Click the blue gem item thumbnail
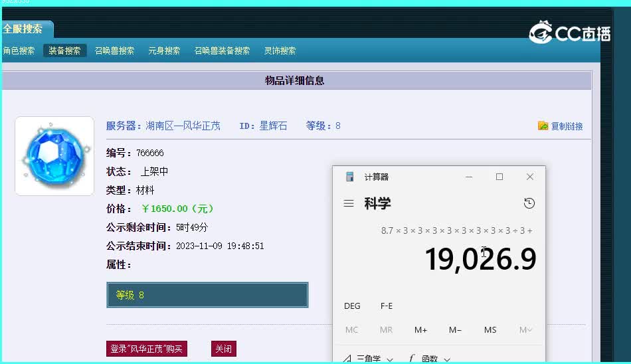The width and height of the screenshot is (631, 364). point(54,156)
